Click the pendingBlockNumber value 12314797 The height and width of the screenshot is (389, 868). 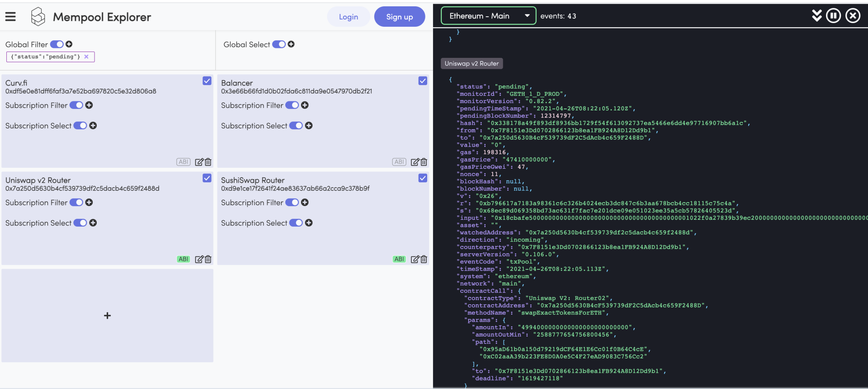point(556,116)
